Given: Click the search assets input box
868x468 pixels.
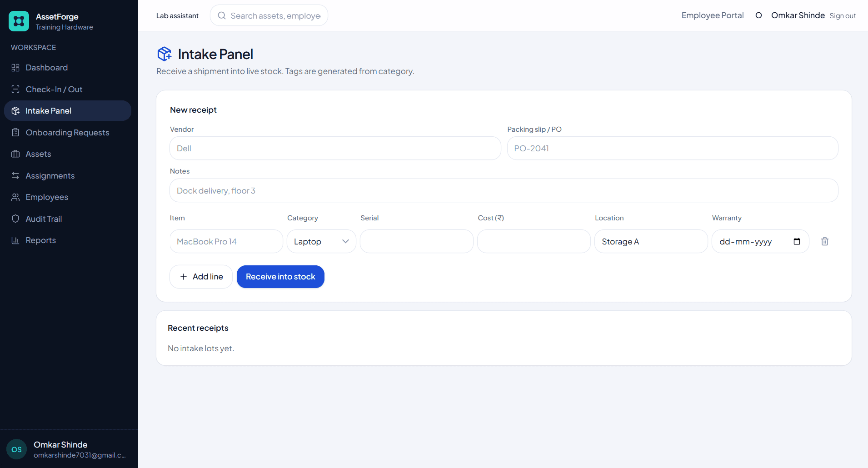Looking at the screenshot, I should coord(269,15).
